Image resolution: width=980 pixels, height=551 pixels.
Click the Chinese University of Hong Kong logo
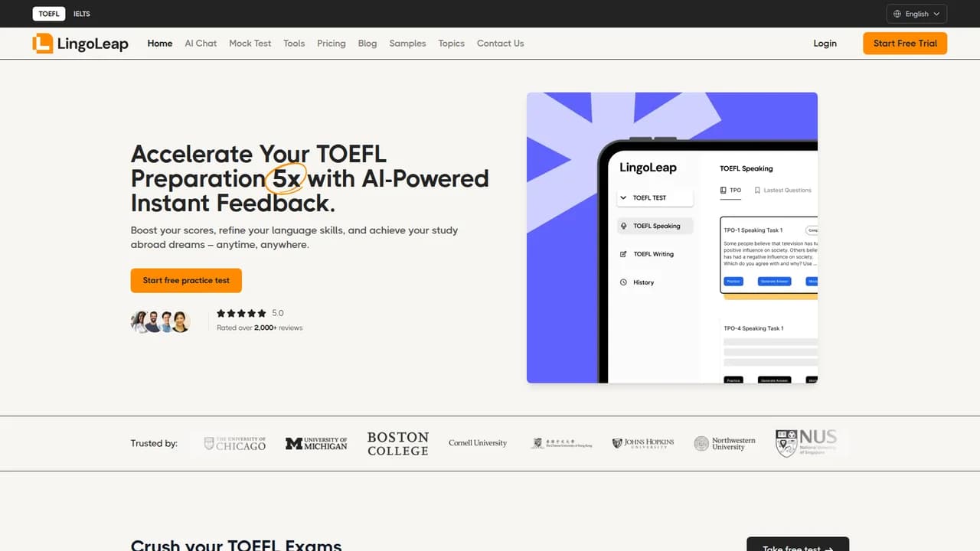point(562,443)
